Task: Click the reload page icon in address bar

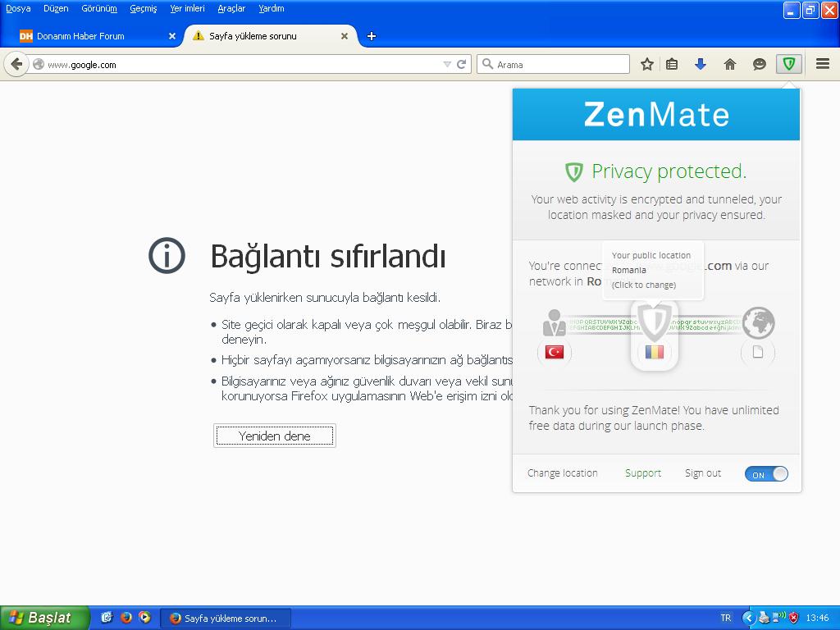Action: (461, 64)
